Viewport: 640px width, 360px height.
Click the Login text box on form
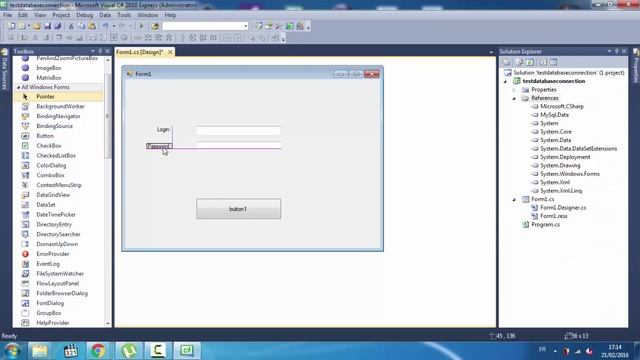coord(238,131)
